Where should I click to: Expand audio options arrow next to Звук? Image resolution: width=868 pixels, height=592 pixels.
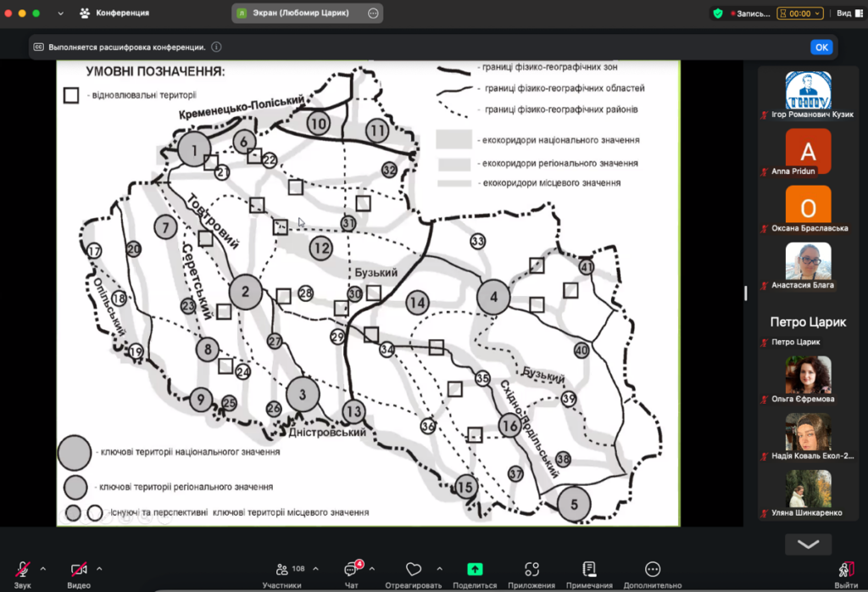(43, 568)
